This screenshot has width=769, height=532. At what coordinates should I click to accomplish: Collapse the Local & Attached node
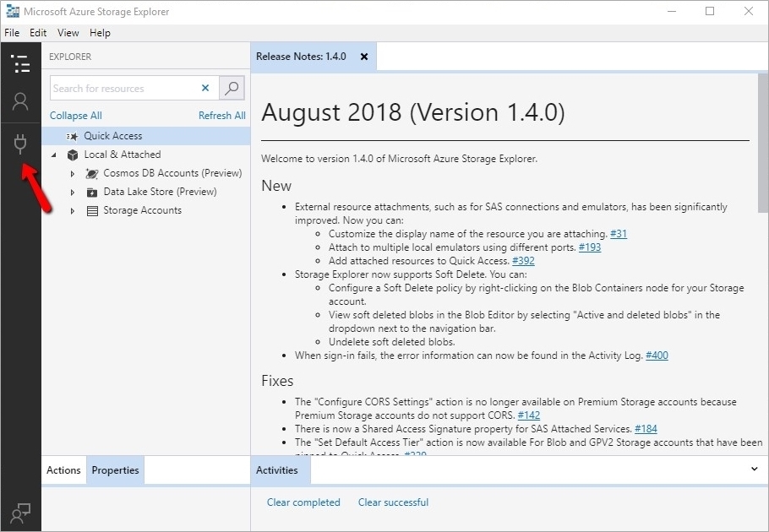(54, 155)
